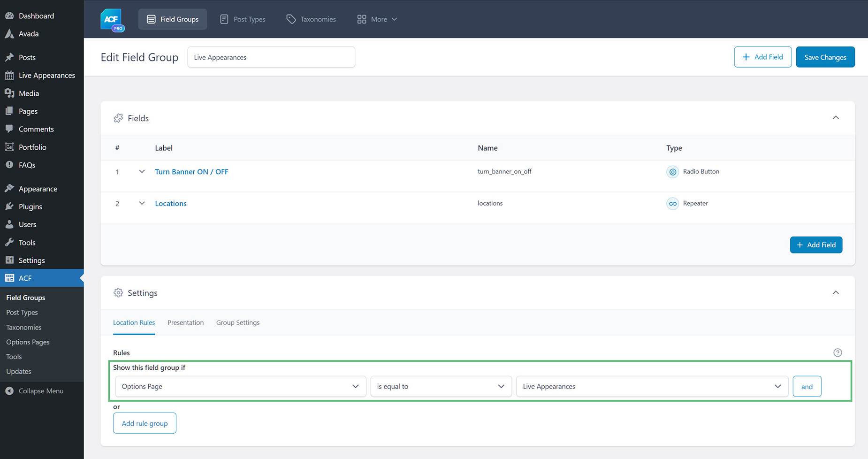Screen dimensions: 868x459
Task: Open the Appearance paintbrush icon
Action: coord(10,188)
